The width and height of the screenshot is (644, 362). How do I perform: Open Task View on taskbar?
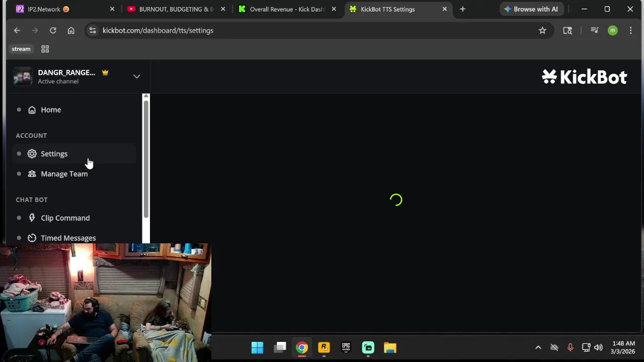280,347
